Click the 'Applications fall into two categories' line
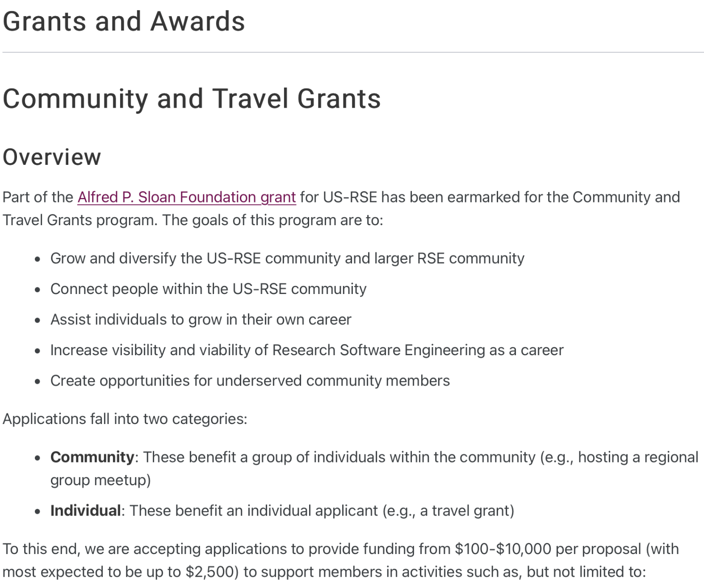 [125, 419]
